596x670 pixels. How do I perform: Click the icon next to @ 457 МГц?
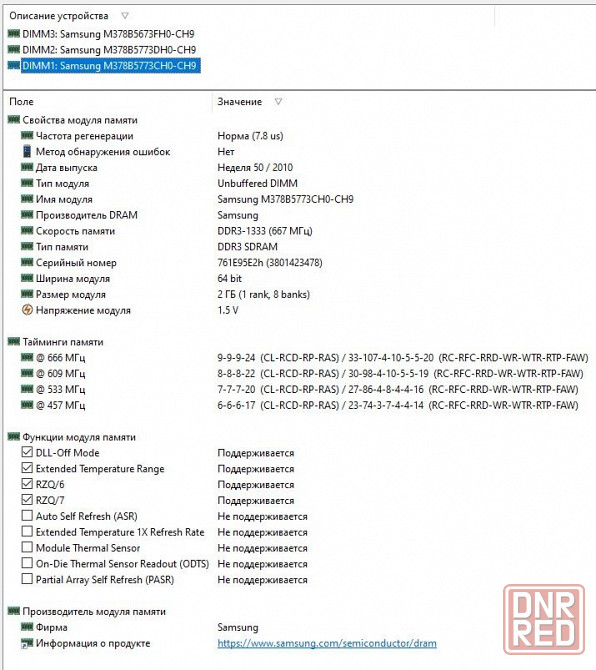coord(27,404)
